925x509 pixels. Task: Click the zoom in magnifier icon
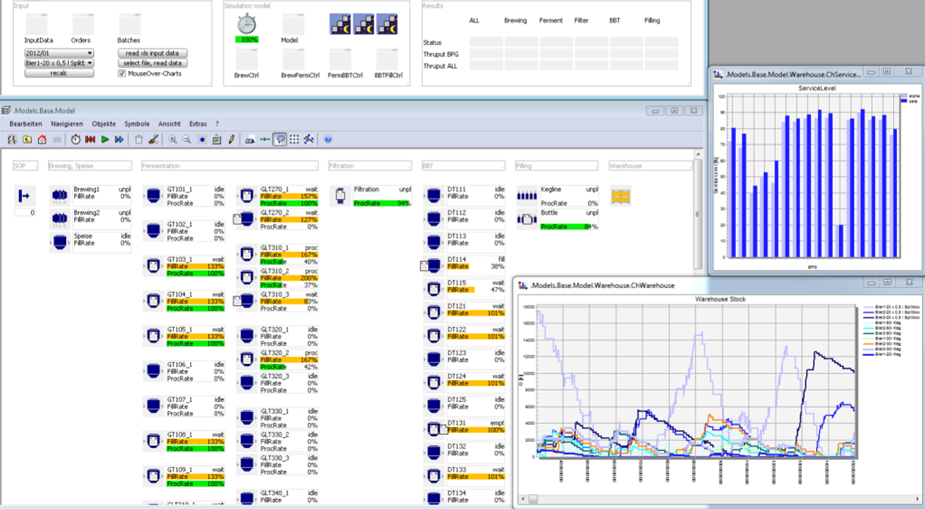[173, 140]
